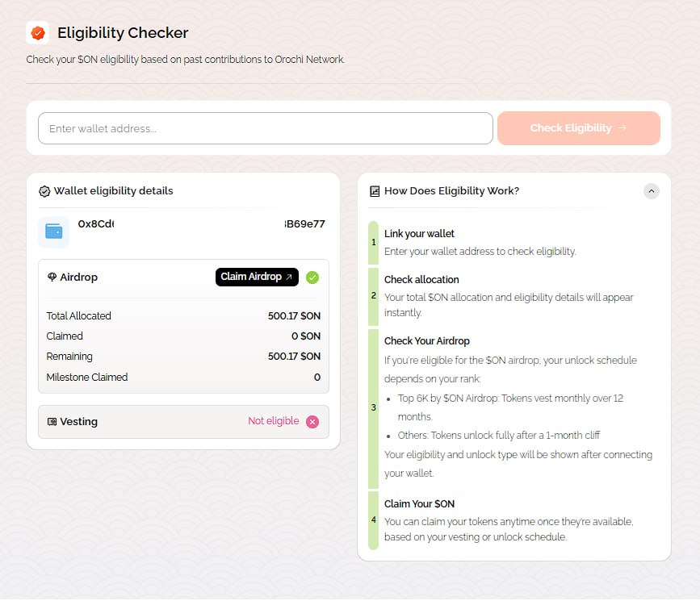Click the How Does Eligibility Work icon
The width and height of the screenshot is (700, 601).
(375, 191)
